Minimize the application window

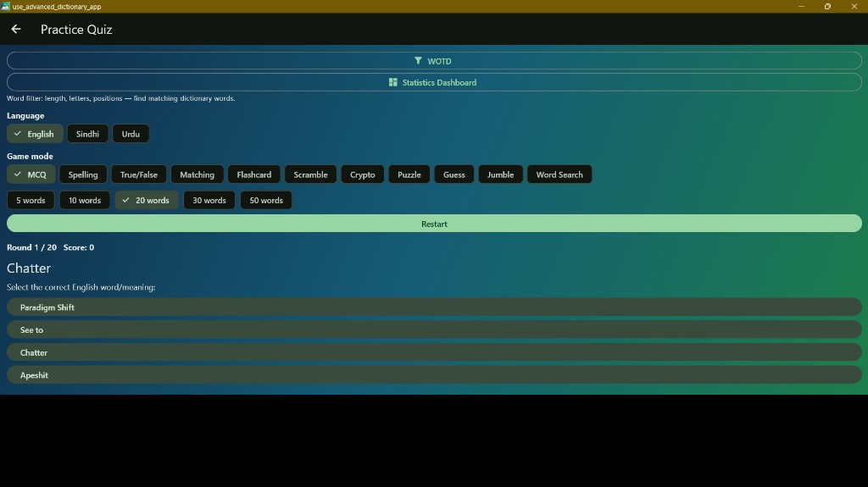pyautogui.click(x=801, y=6)
